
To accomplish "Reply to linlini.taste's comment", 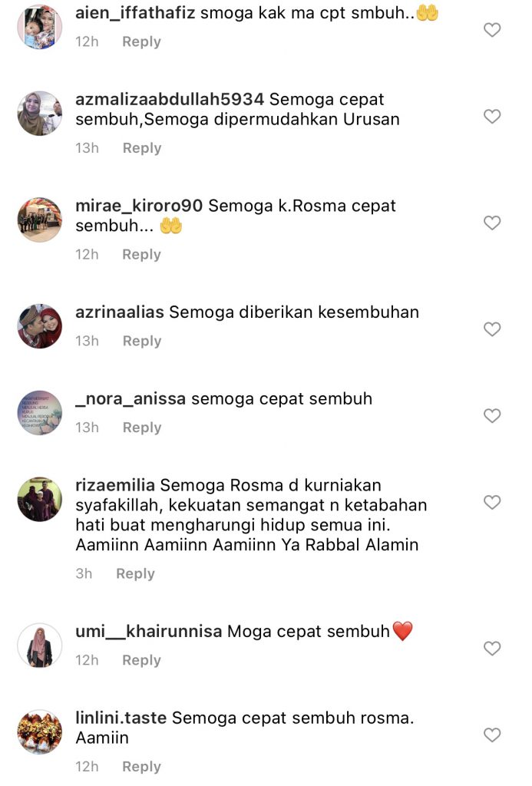I will pos(141,767).
